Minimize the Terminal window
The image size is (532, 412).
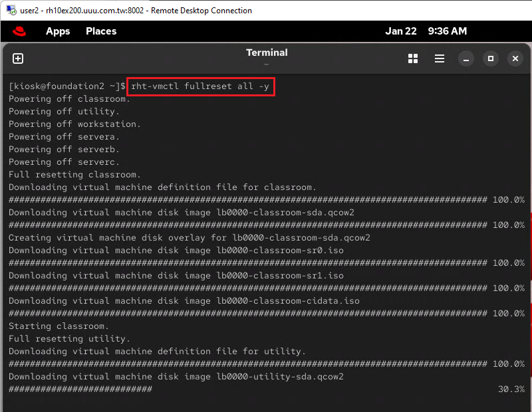pyautogui.click(x=467, y=58)
